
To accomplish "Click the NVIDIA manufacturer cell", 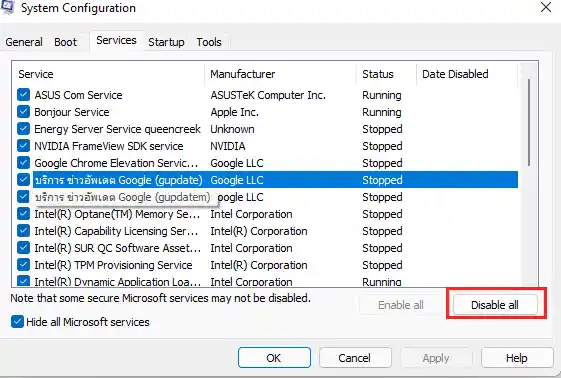I will tap(228, 146).
